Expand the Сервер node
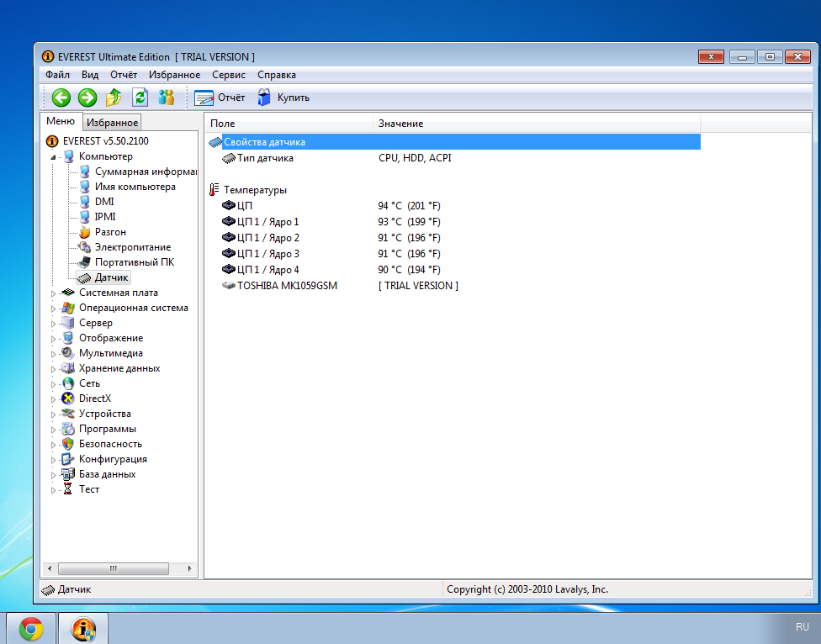The image size is (821, 644). pos(53,324)
